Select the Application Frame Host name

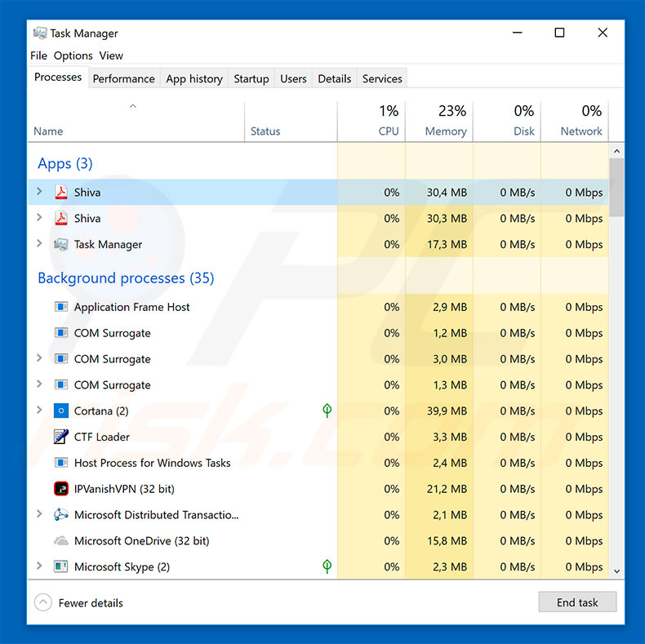coord(131,307)
